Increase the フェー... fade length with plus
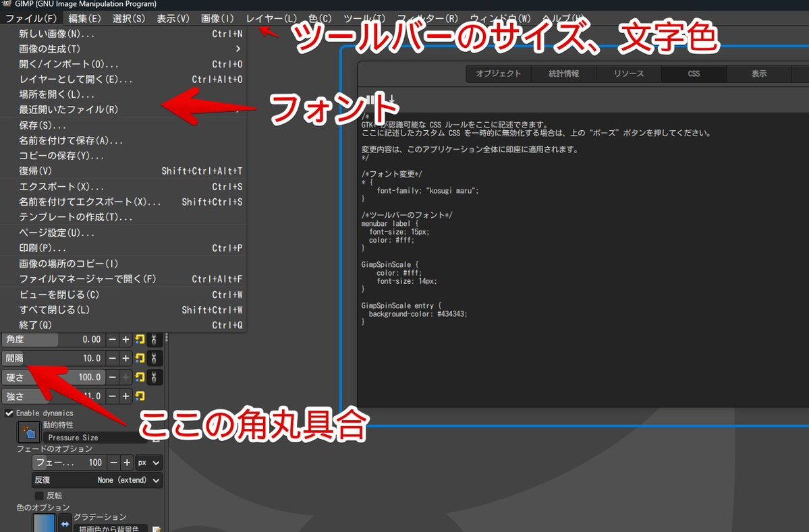Image resolution: width=809 pixels, height=532 pixels. [127, 463]
